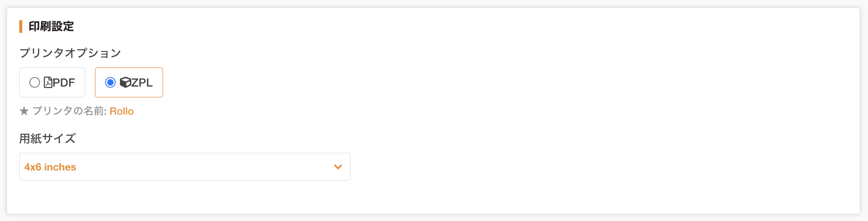Click the orange accent bar beside 印刷設定
Screen dimensions: 868x221
coord(21,27)
